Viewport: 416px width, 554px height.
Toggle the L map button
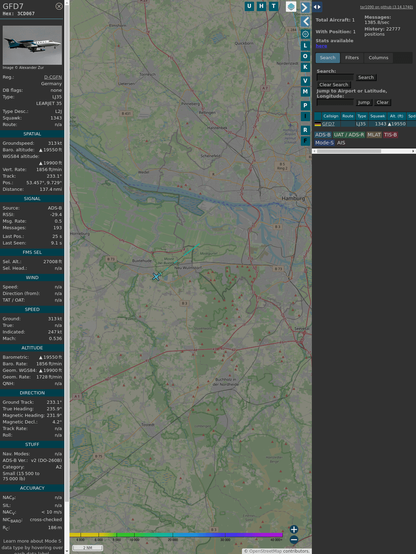click(305, 46)
